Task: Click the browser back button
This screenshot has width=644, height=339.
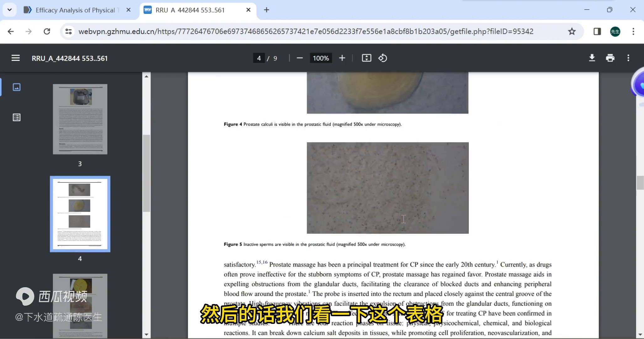Action: [11, 31]
